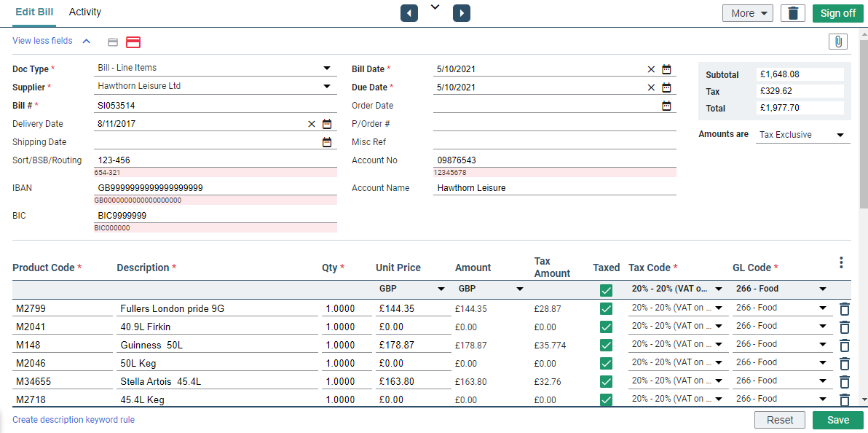Open the header Tax Code dropdown
Viewport: 868px width, 433px height.
(x=719, y=289)
